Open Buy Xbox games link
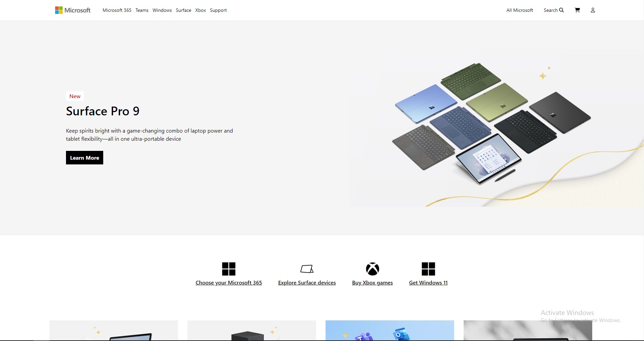 click(372, 282)
